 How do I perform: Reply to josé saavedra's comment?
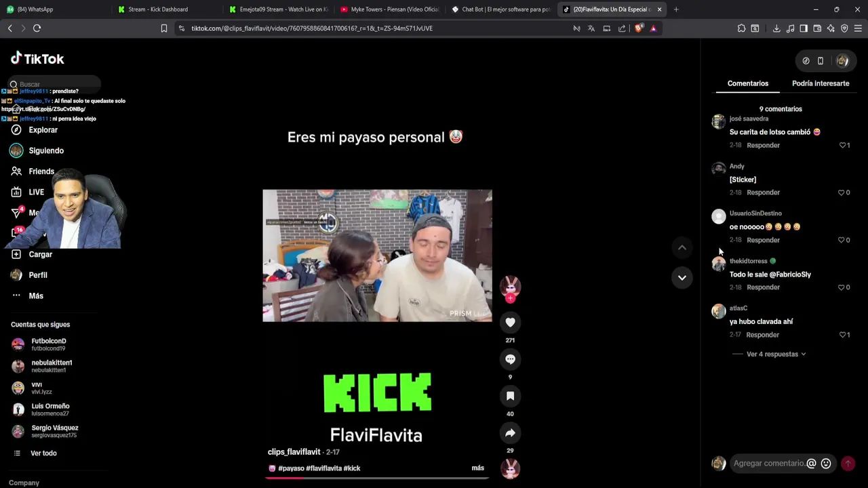(763, 145)
